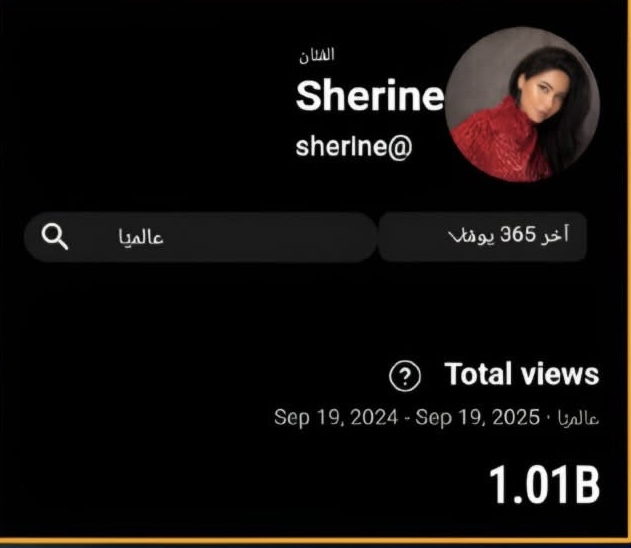The height and width of the screenshot is (548, 631).
Task: Select the Total views heading
Action: 522,374
